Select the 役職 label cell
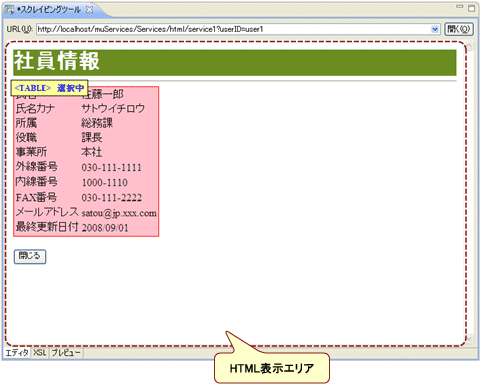Viewport: 480px width, 384px height. click(x=26, y=138)
